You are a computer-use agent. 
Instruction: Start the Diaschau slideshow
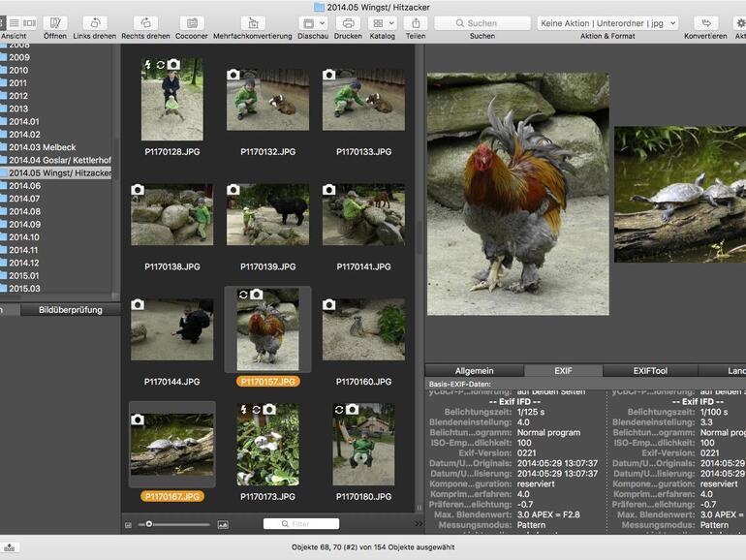[x=309, y=23]
